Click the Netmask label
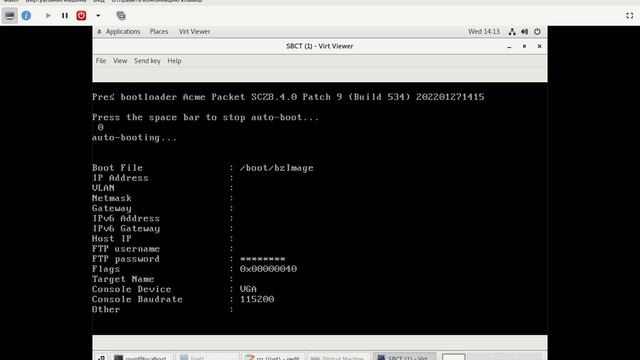Viewport: 640px width, 360px height. [111, 198]
